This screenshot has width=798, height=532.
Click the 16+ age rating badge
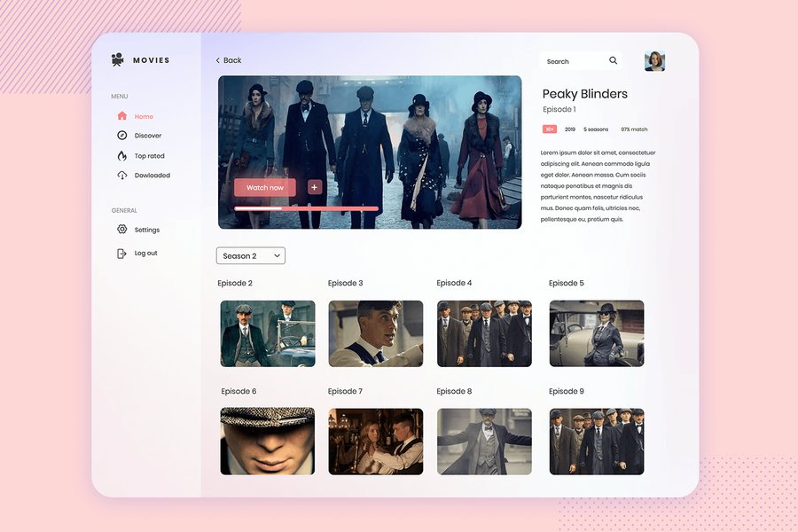coord(550,129)
